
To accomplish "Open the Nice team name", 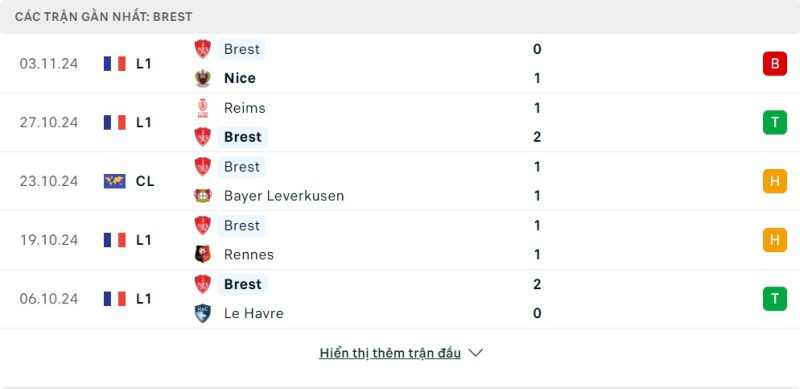I will [x=240, y=78].
